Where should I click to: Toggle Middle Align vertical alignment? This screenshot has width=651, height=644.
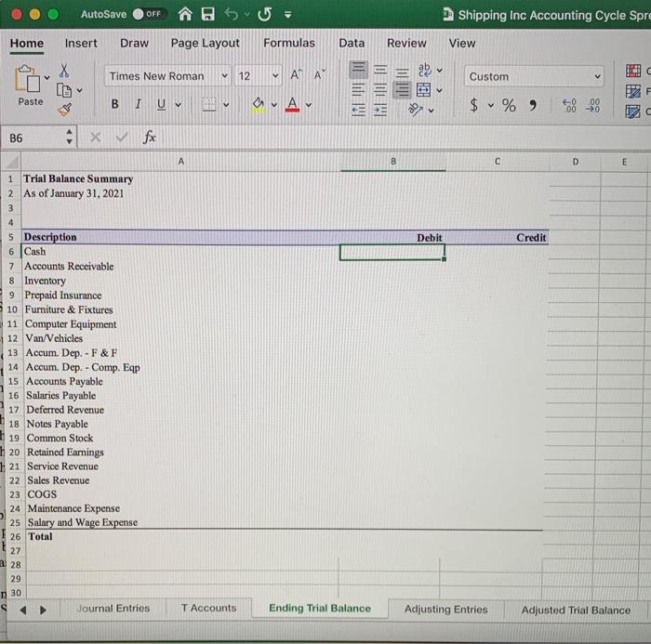pyautogui.click(x=380, y=70)
